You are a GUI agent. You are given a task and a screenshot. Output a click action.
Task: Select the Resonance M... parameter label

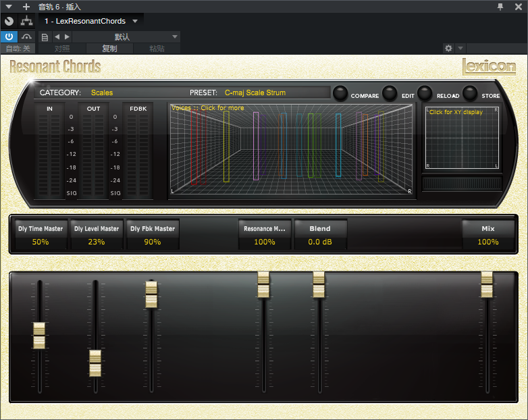click(x=264, y=229)
